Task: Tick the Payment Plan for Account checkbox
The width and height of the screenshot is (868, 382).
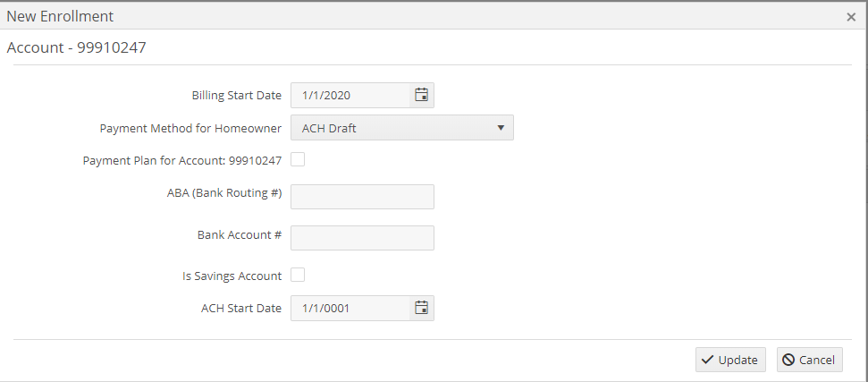Action: click(x=298, y=159)
